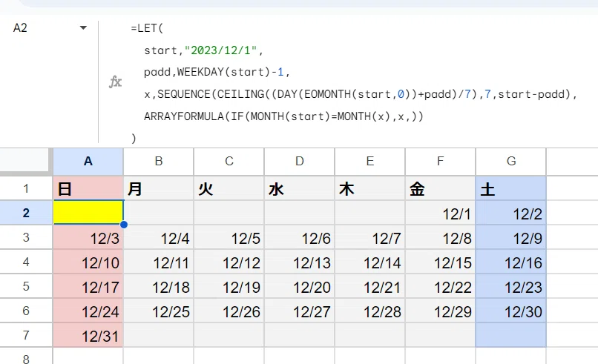Click the cell showing 12/11
This screenshot has width=598, height=364.
(159, 262)
